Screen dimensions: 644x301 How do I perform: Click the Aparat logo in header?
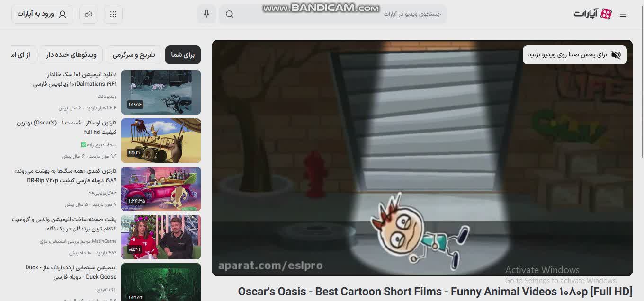[x=593, y=14]
